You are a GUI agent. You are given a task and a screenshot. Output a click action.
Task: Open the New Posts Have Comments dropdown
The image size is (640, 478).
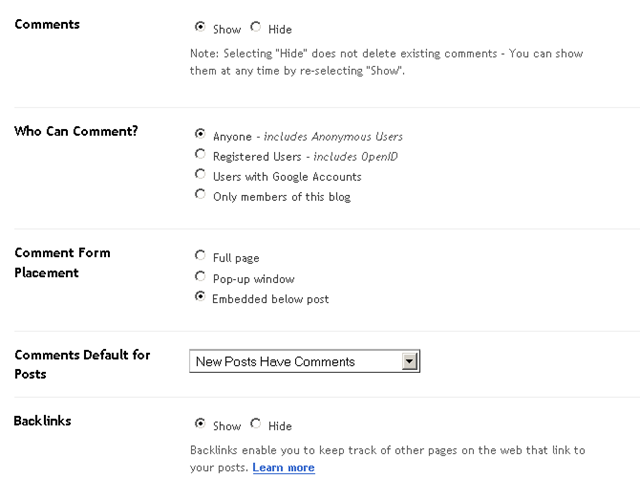(x=304, y=361)
